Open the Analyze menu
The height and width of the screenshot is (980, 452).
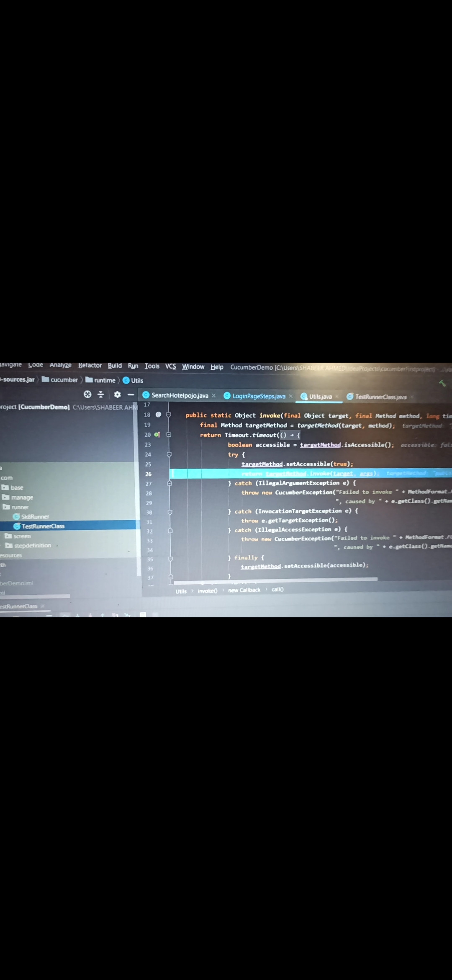tap(61, 365)
